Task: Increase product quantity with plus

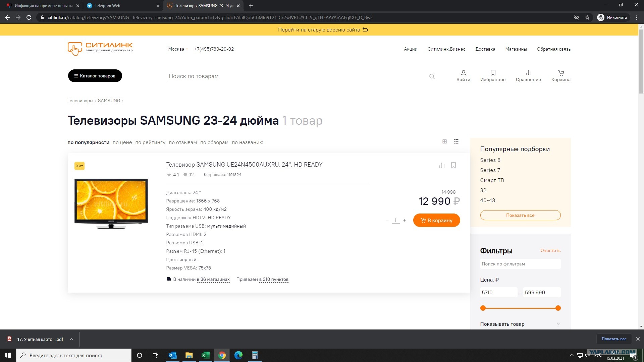Action: pos(405,220)
